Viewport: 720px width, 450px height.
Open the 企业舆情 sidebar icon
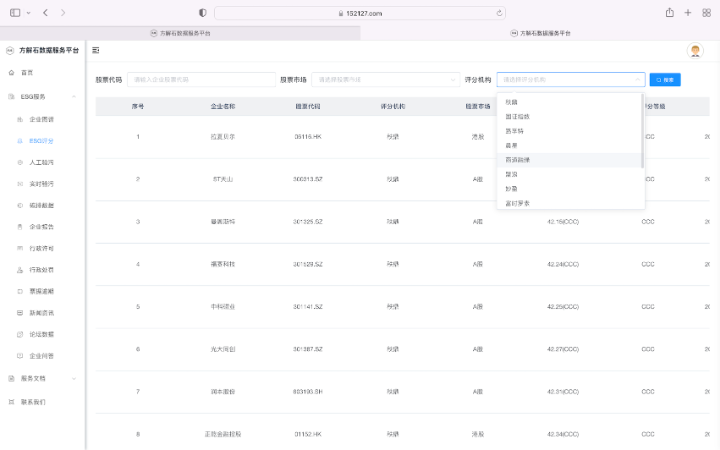click(20, 119)
